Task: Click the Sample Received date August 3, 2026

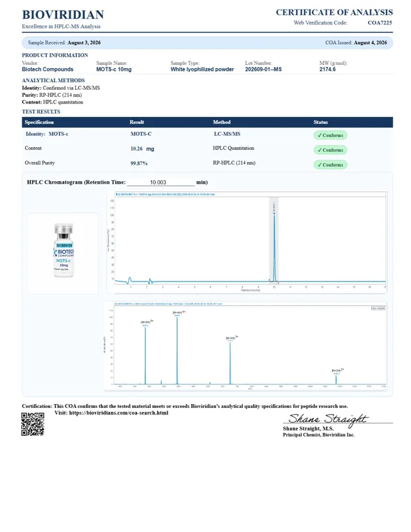Action: point(84,43)
